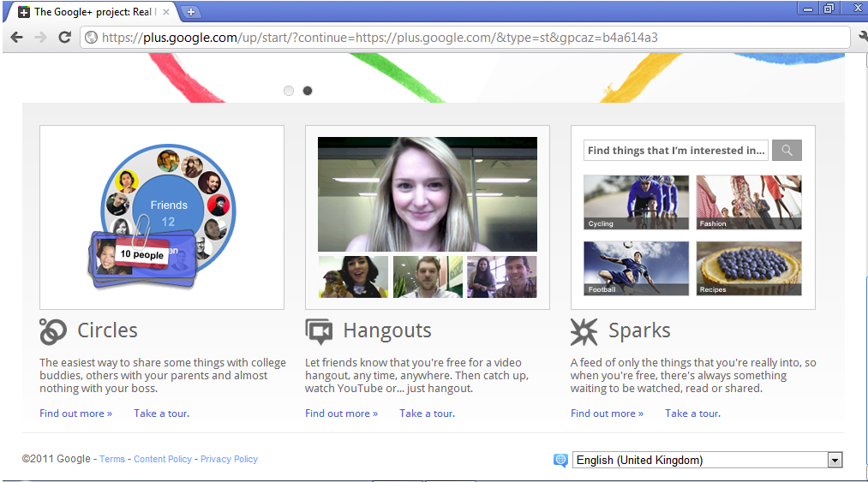Click 'Take a tour' under Sparks

[693, 414]
